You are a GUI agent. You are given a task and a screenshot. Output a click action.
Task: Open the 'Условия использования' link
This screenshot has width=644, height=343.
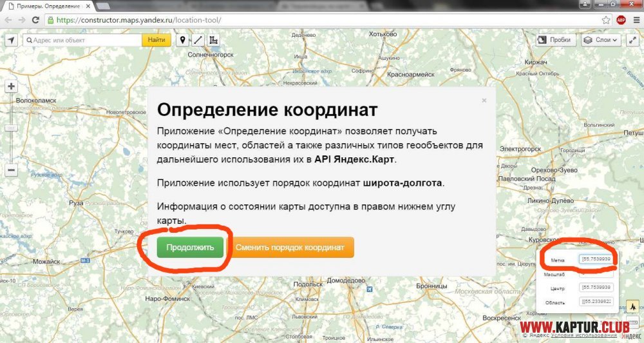tap(583, 335)
